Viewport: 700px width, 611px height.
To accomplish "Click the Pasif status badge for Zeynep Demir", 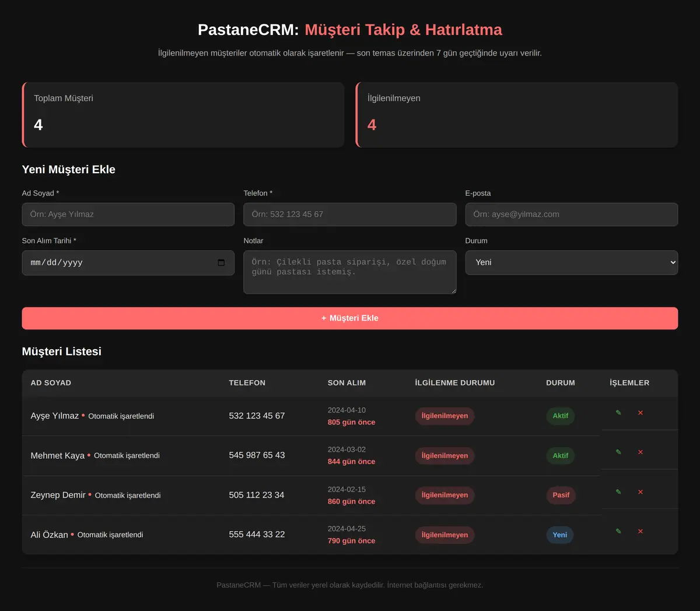I will pyautogui.click(x=561, y=495).
